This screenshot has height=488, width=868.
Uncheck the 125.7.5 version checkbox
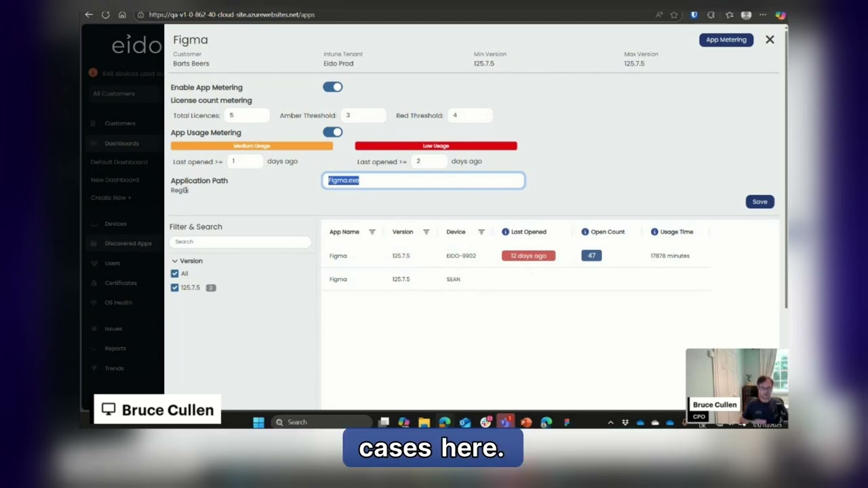[175, 287]
